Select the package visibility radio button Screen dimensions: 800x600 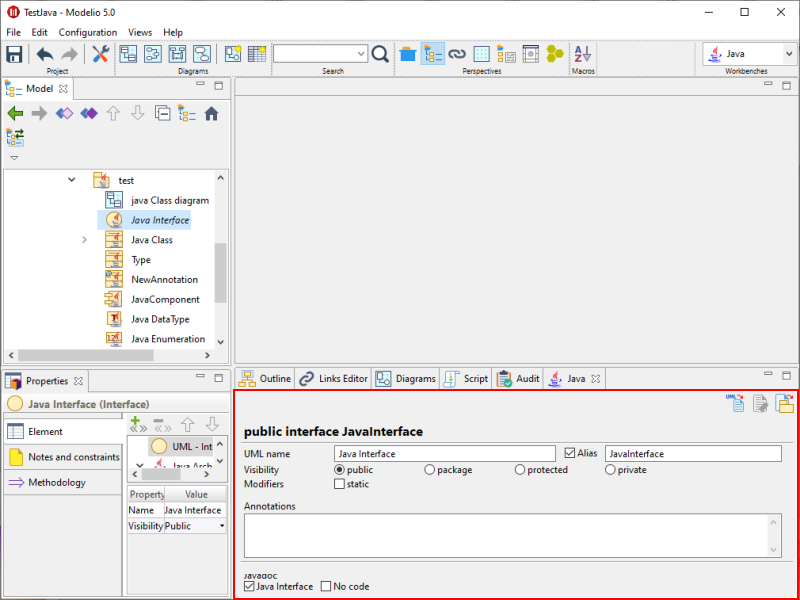point(430,470)
